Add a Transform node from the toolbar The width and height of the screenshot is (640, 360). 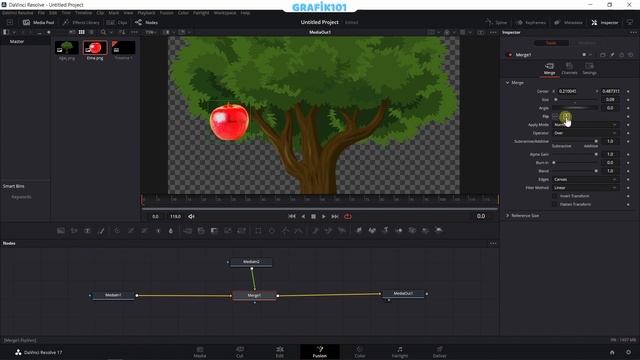tap(242, 231)
